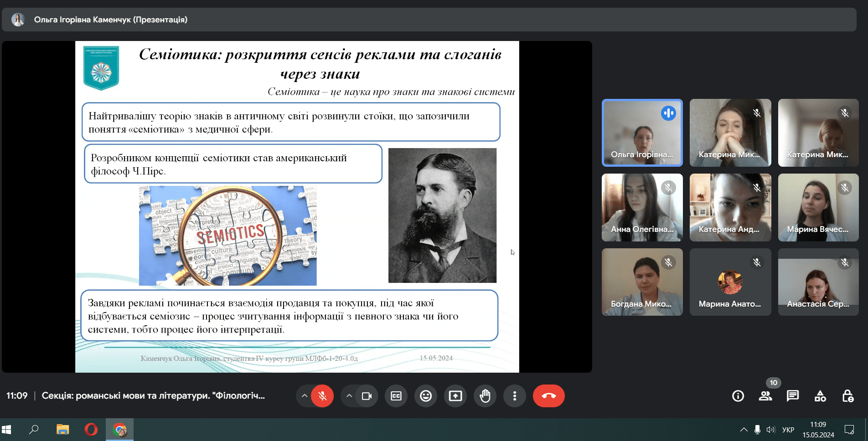Viewport: 868px width, 441px height.
Task: Select Ольга Ігорівна's pinned video tile
Action: click(642, 133)
